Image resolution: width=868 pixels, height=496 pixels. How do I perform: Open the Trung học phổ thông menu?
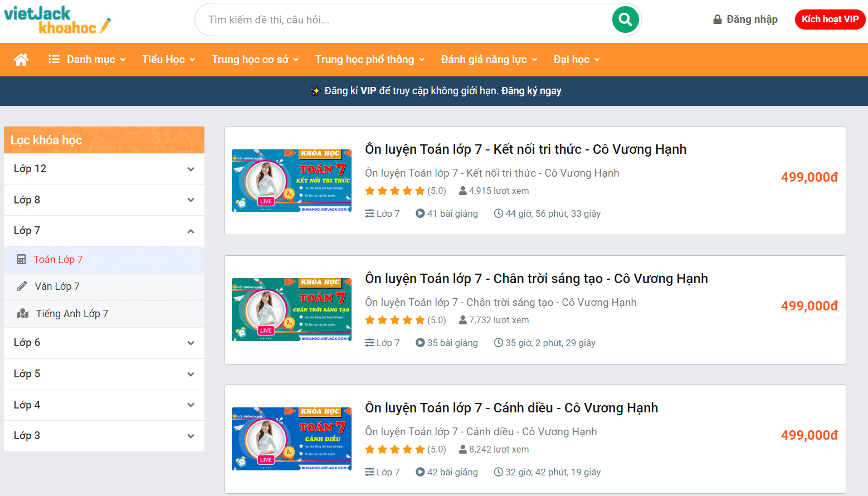(x=370, y=60)
